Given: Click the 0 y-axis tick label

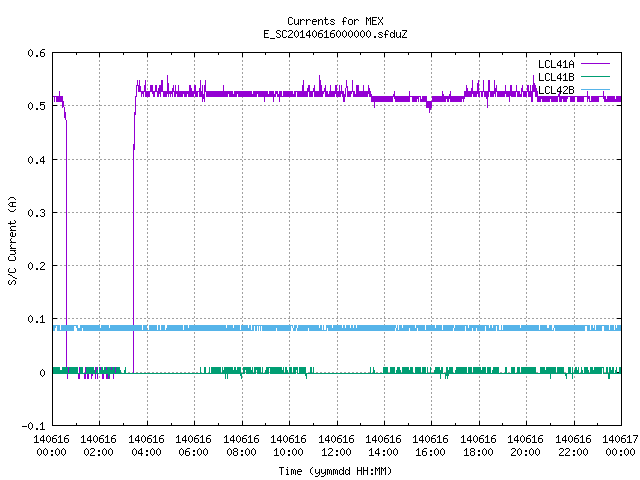Looking at the screenshot, I should 42,373.
